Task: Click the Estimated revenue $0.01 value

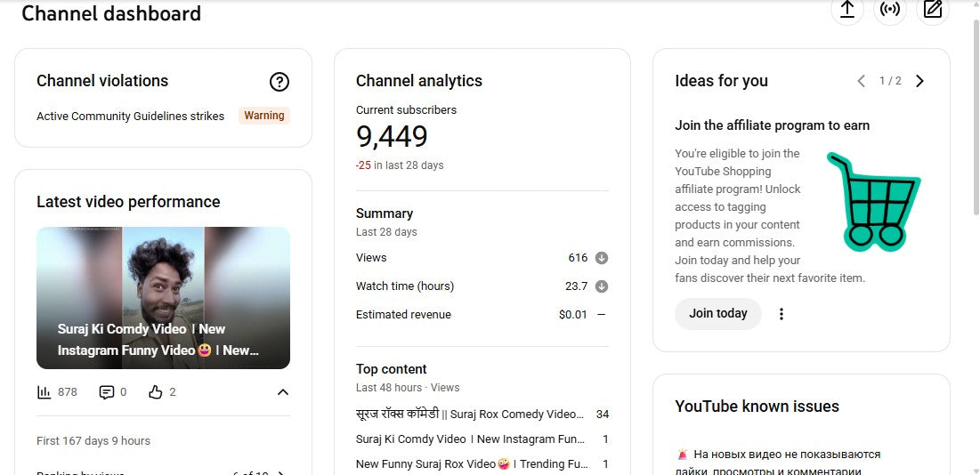Action: pyautogui.click(x=573, y=315)
